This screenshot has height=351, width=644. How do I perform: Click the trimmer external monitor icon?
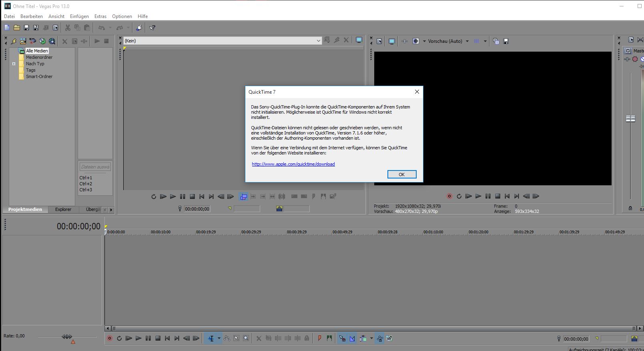pos(359,40)
